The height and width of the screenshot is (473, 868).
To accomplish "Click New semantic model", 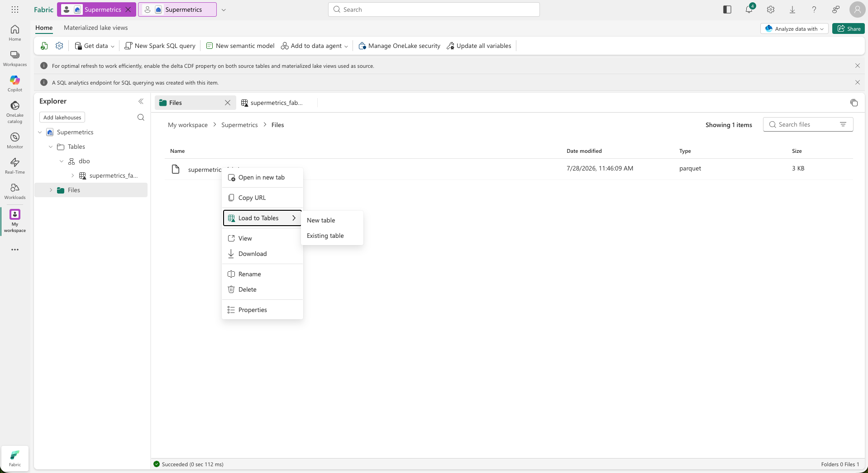I will coord(240,46).
